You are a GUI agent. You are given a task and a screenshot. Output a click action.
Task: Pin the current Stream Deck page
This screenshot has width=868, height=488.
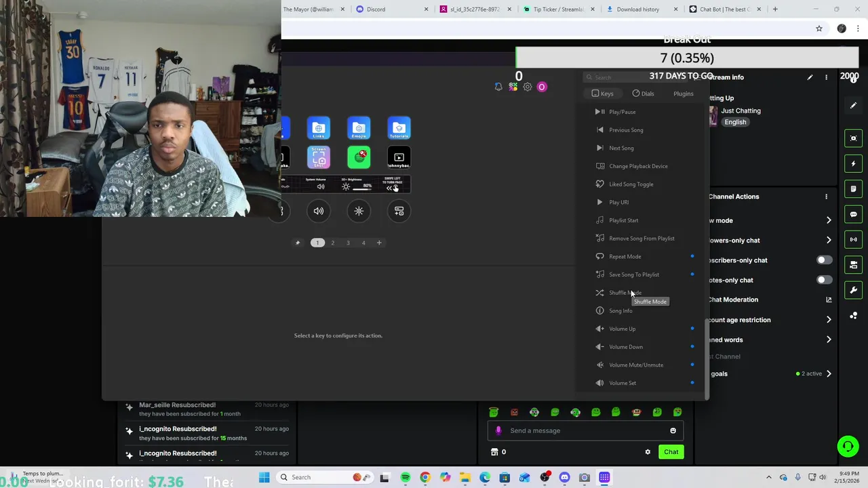297,243
